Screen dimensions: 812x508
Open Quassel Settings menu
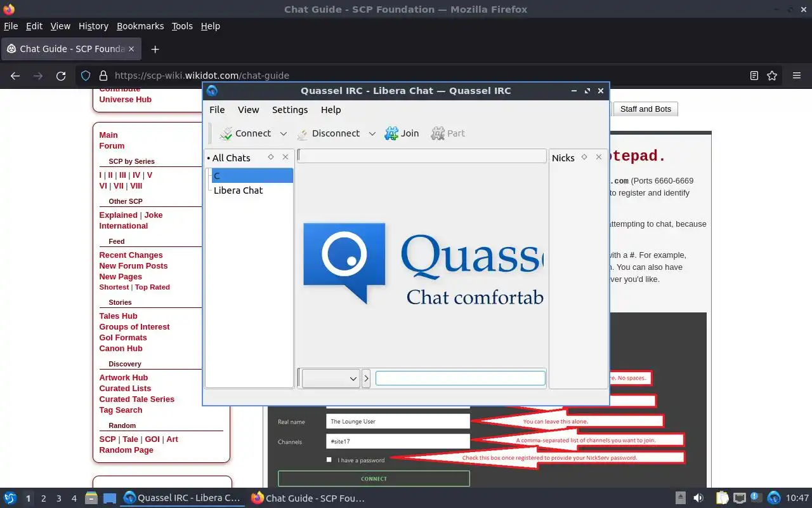pos(290,110)
